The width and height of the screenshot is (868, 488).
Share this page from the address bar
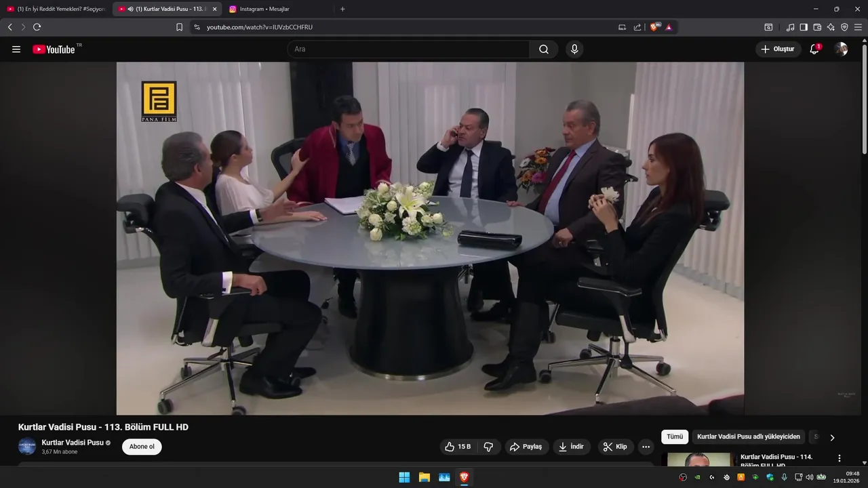coord(637,27)
